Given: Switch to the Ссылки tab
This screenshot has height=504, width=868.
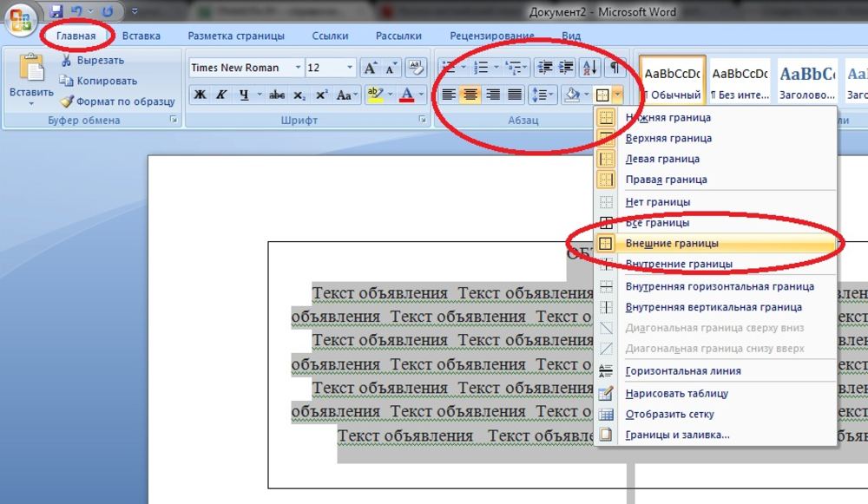Looking at the screenshot, I should [x=330, y=36].
